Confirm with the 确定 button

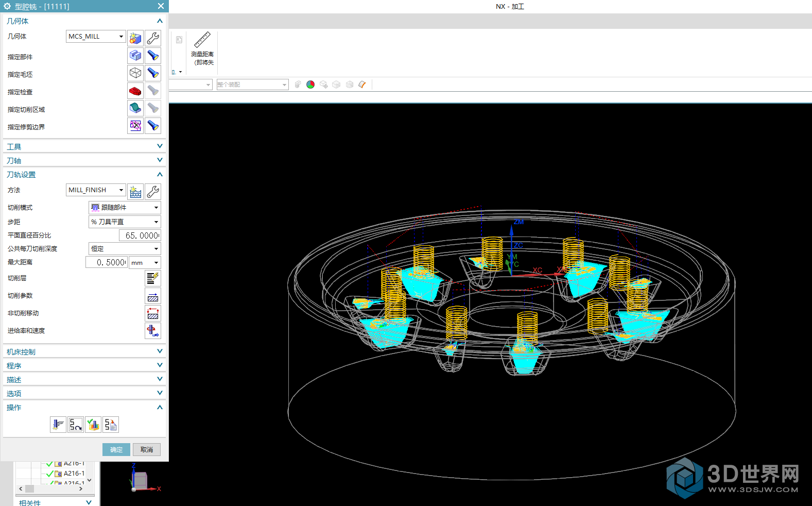[x=116, y=450]
